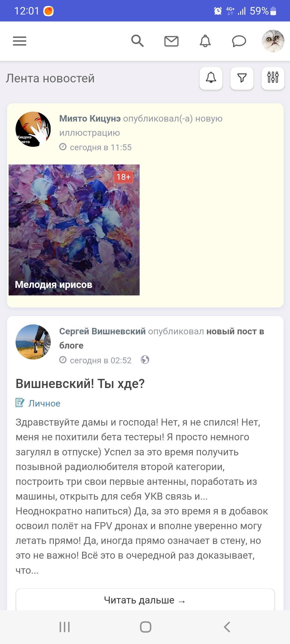Select the Личное blog category
This screenshot has width=290, height=644.
(x=44, y=403)
